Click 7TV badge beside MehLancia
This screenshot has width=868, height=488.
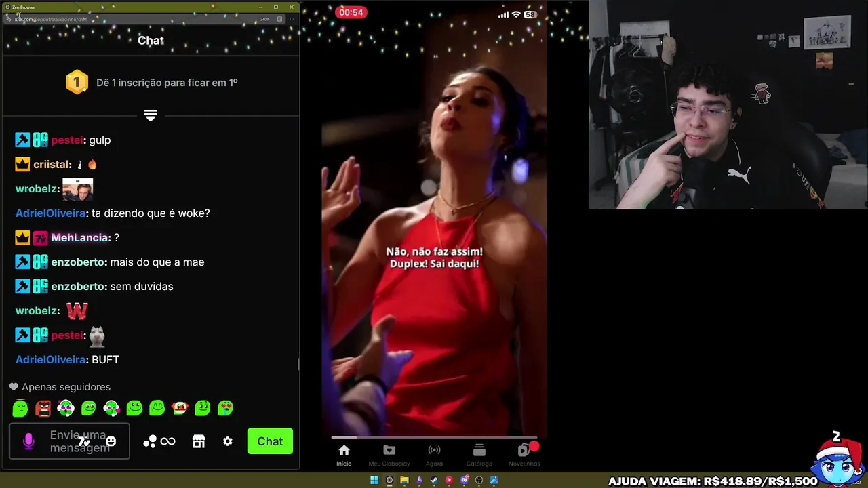pyautogui.click(x=41, y=238)
